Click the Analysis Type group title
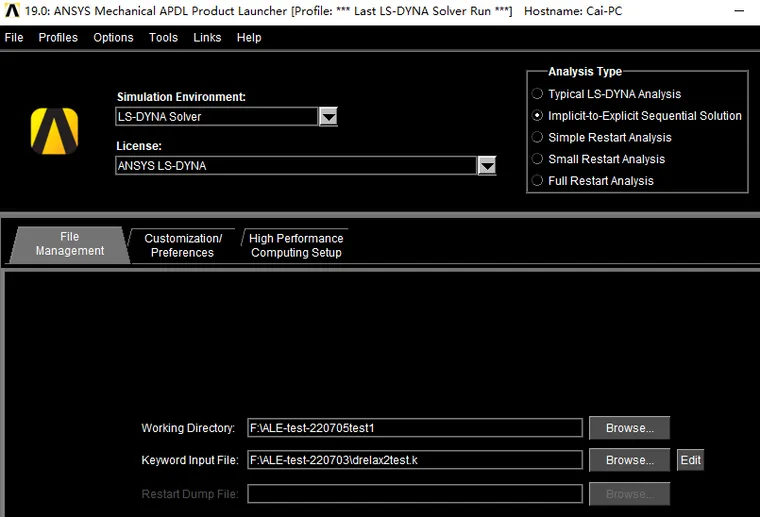760x517 pixels. (585, 72)
